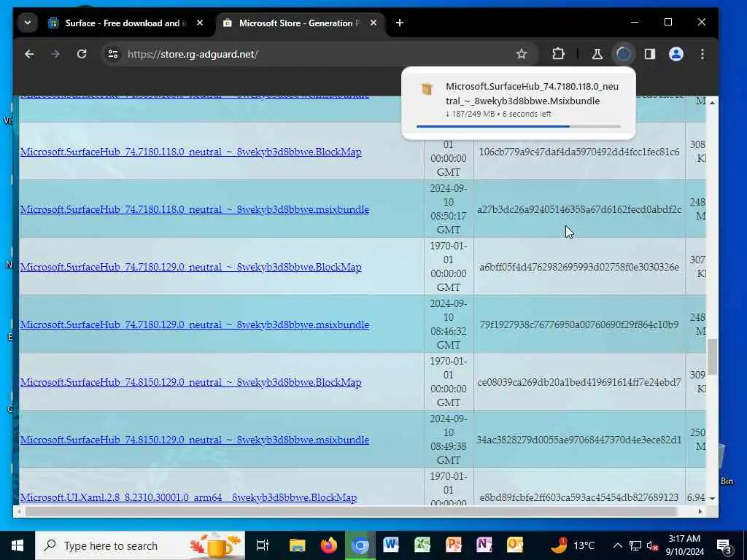
Task: Select hash starting a27b3dc26a92405146358
Action: pyautogui.click(x=579, y=209)
